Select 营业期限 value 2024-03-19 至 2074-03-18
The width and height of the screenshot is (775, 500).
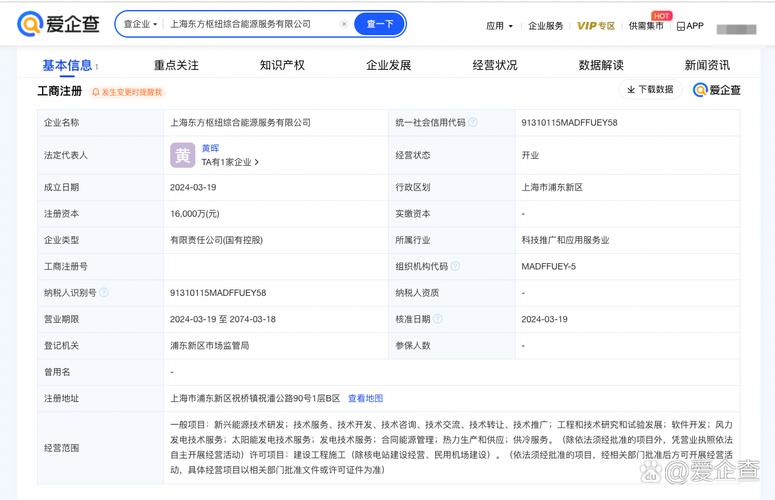point(222,319)
